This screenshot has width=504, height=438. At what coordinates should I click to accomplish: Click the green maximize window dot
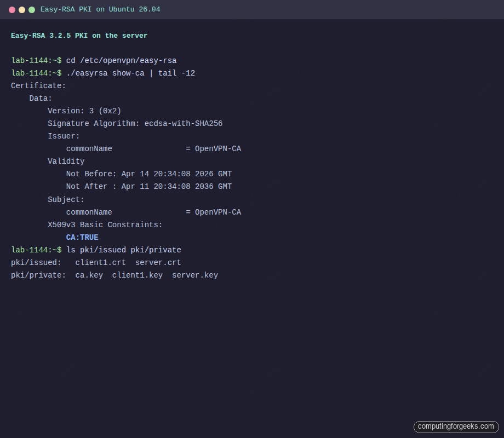pos(32,9)
